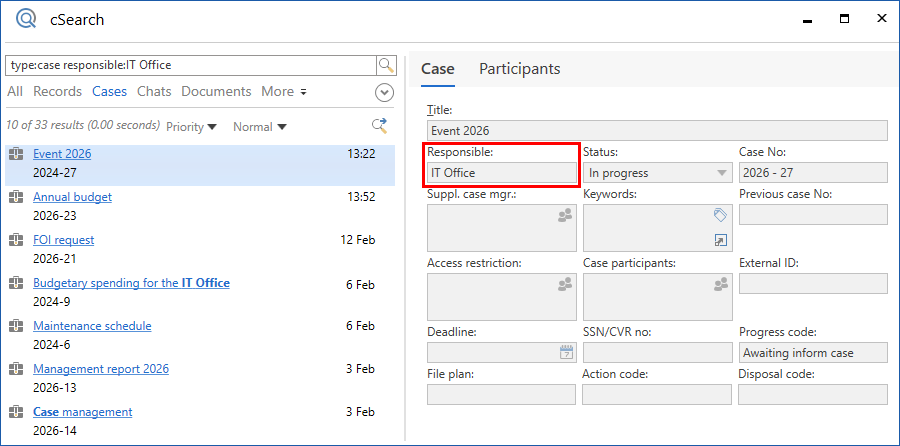Open people picker in Suppl. case mgr. field
This screenshot has width=900, height=446.
(566, 215)
